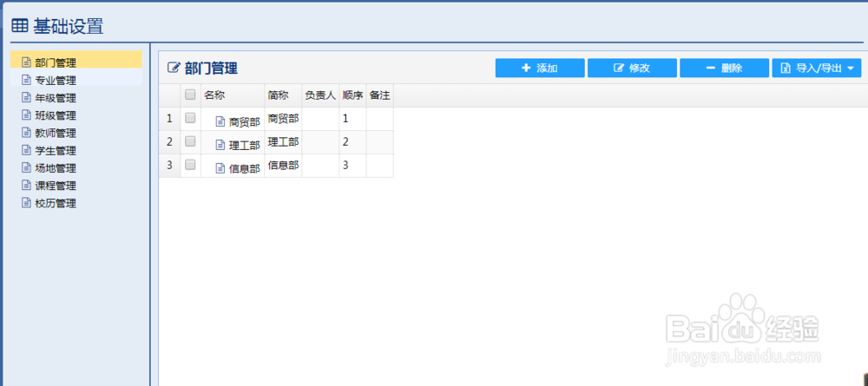The width and height of the screenshot is (868, 386).
Task: Click the 添加 button
Action: click(x=540, y=68)
